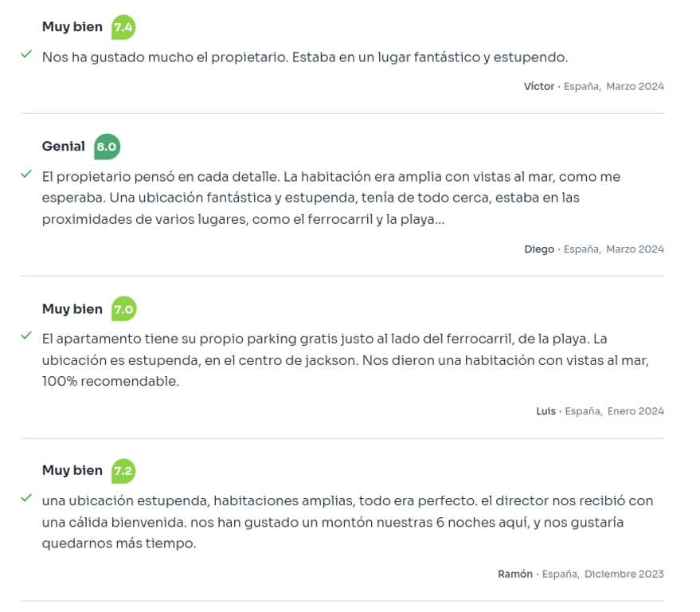Click the first "Muy bien" review heading

pos(72,27)
